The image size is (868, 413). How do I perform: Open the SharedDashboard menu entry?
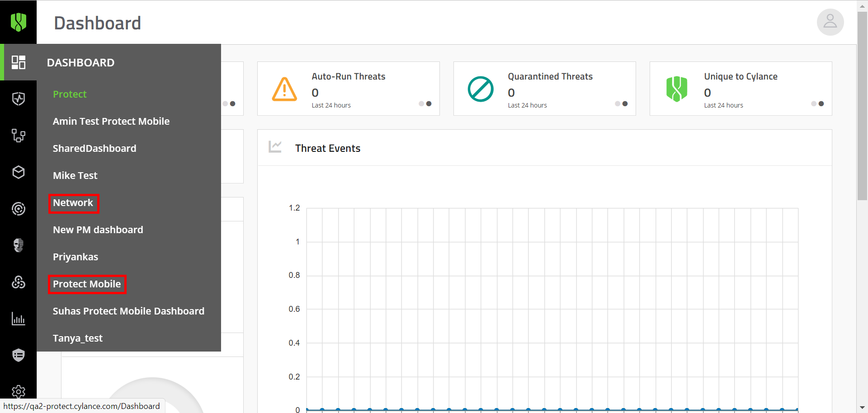click(x=94, y=148)
